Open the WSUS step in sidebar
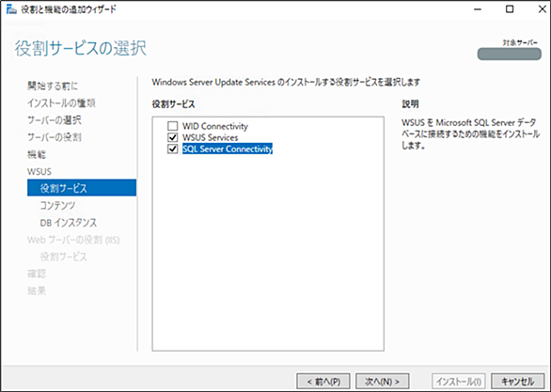The image size is (551, 392). click(x=39, y=171)
